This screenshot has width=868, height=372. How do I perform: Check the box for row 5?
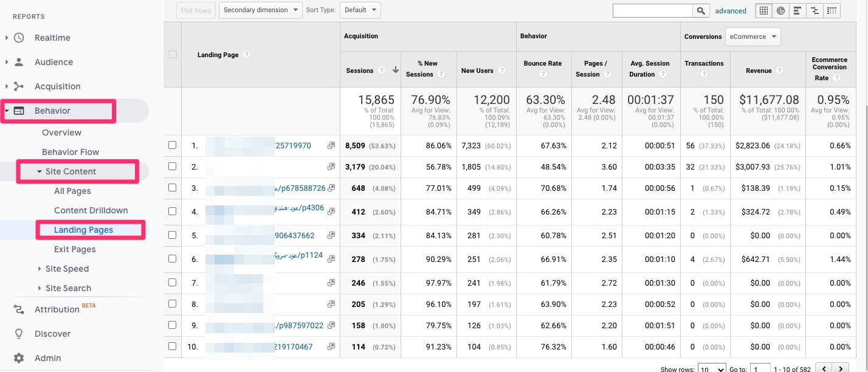172,235
